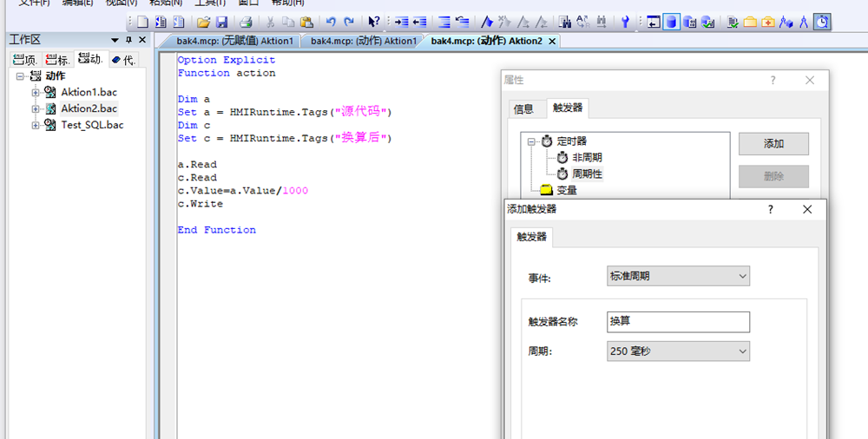
Task: Click the Save floppy disk toolbar icon
Action: tap(221, 22)
